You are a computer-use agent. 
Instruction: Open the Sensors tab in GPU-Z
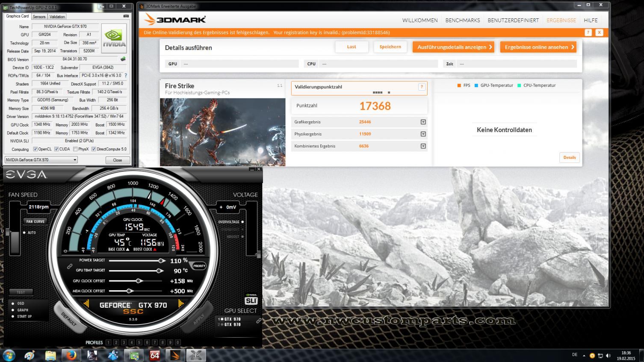pyautogui.click(x=39, y=17)
